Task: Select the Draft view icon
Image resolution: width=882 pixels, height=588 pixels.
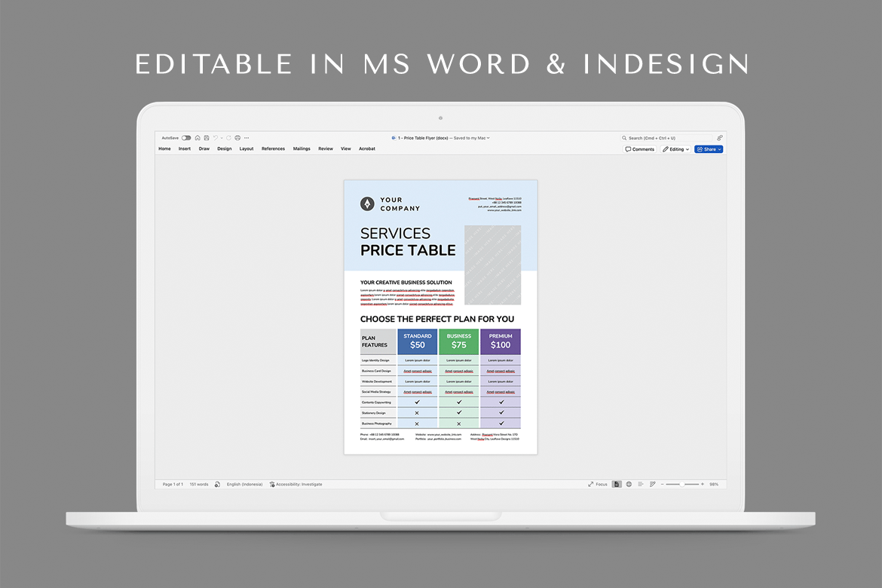Action: pos(653,484)
